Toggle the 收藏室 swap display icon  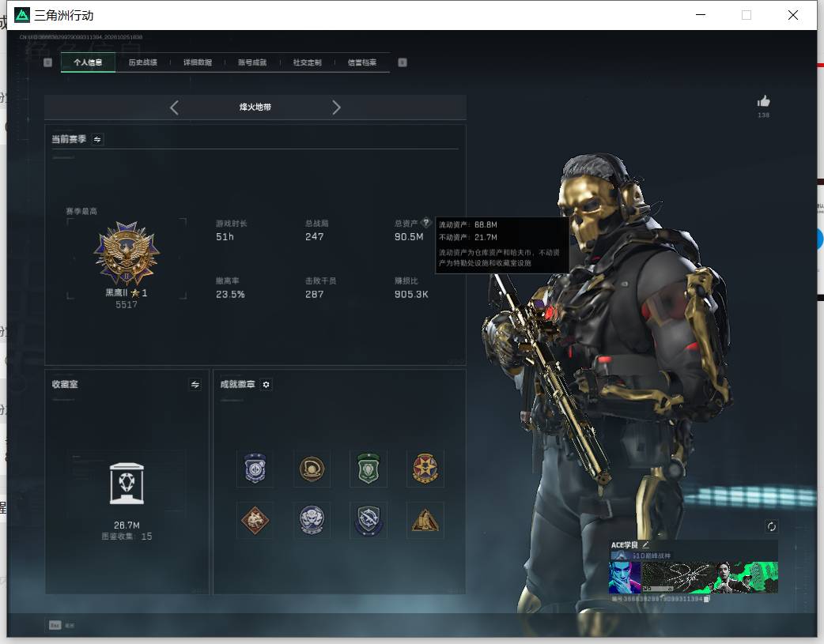195,385
